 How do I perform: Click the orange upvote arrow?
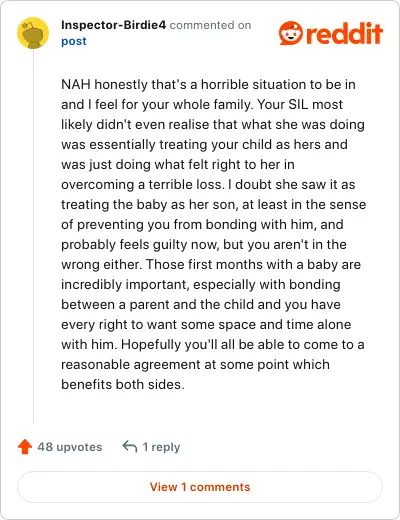[x=25, y=447]
